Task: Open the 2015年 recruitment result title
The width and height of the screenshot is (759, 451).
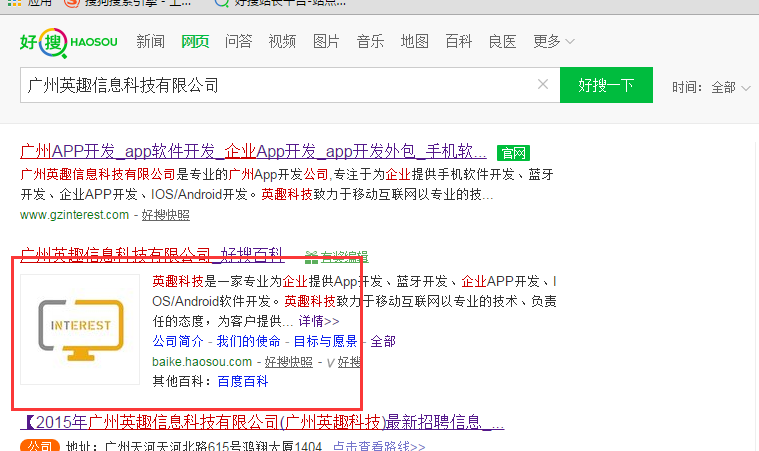Action: (262, 422)
